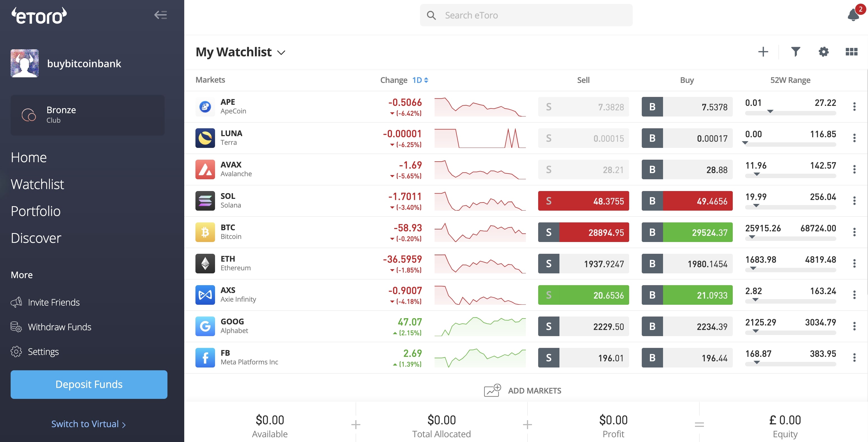
Task: Click the Meta Platforms FB logo
Action: coord(205,357)
